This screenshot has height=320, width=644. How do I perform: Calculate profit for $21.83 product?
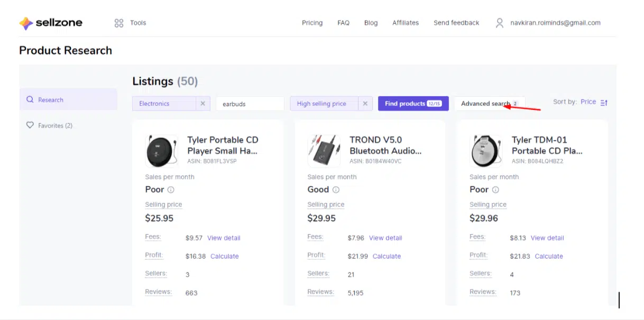[549, 256]
